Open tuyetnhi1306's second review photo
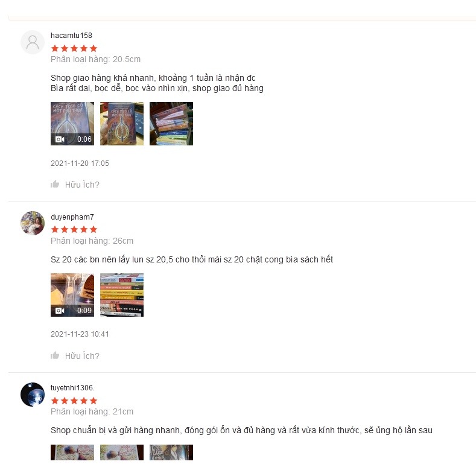Viewport: 476px width, 476px height. (122, 452)
